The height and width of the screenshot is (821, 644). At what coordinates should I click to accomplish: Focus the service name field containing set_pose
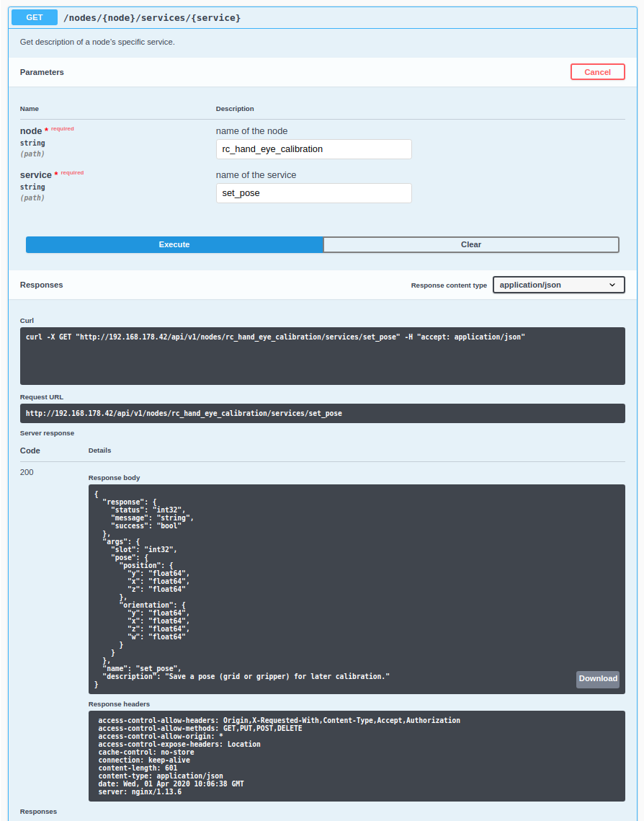pyautogui.click(x=313, y=193)
